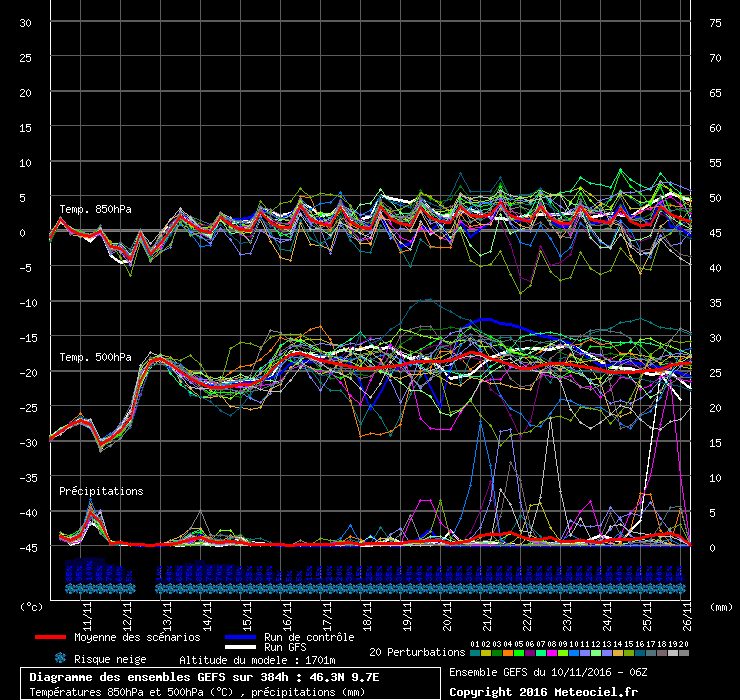Image resolution: width=740 pixels, height=700 pixels.
Task: Click the snowflake icon beside Risque neige
Action: [60, 658]
